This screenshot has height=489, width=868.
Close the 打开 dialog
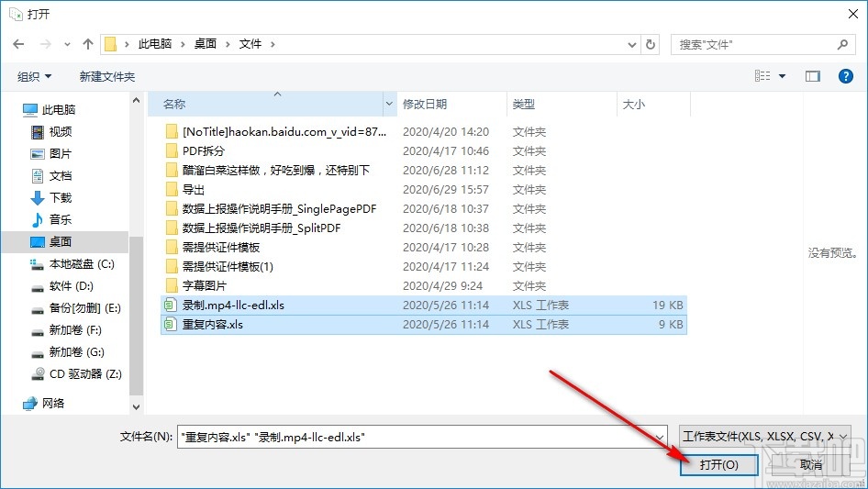[x=853, y=14]
